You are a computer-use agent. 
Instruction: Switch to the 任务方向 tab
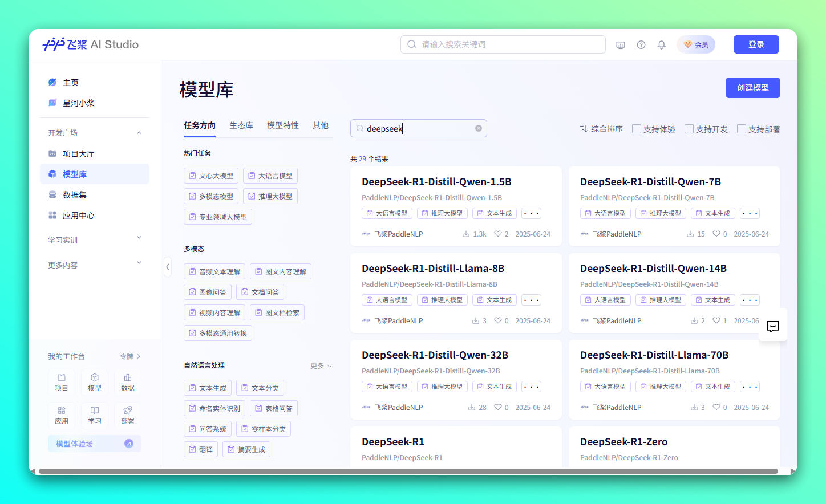point(200,125)
